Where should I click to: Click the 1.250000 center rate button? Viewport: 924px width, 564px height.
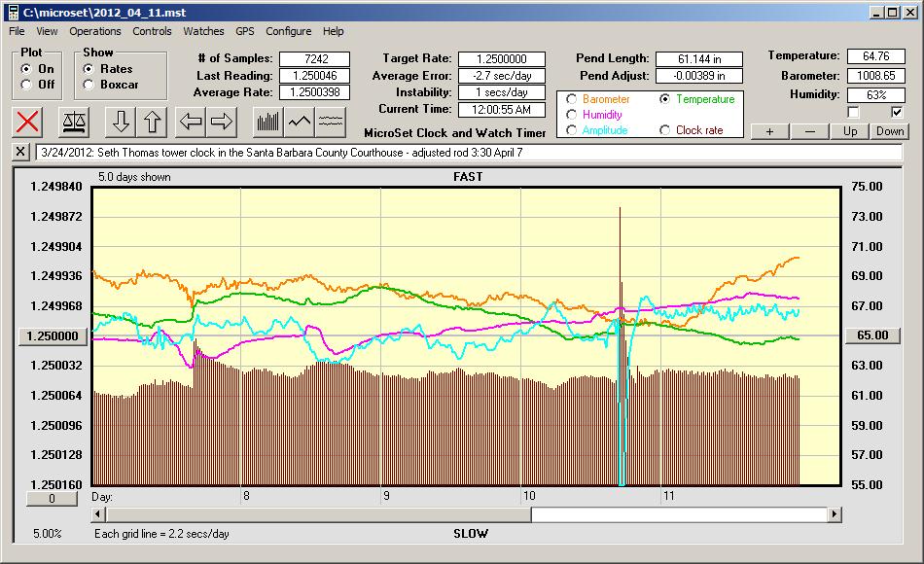coord(53,335)
